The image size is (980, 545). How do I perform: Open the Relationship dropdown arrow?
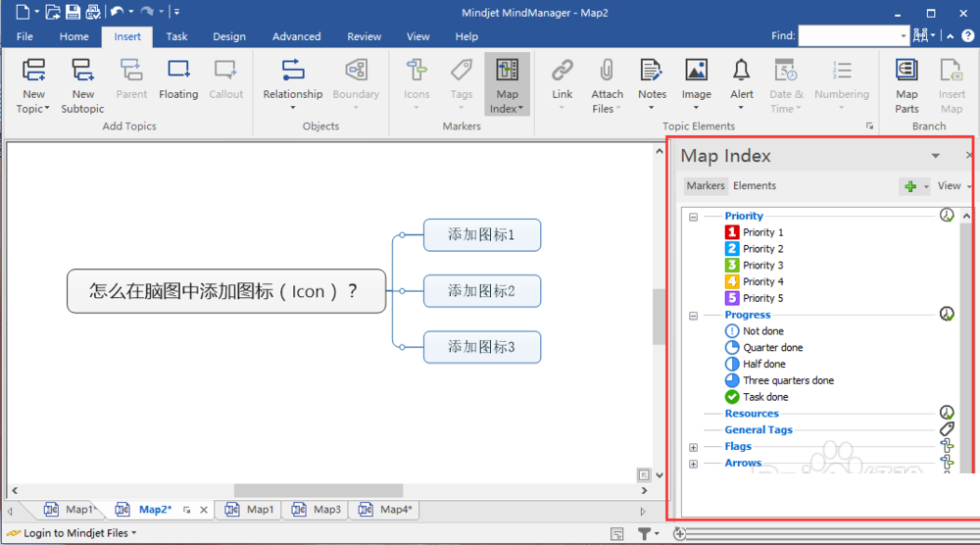click(x=292, y=108)
